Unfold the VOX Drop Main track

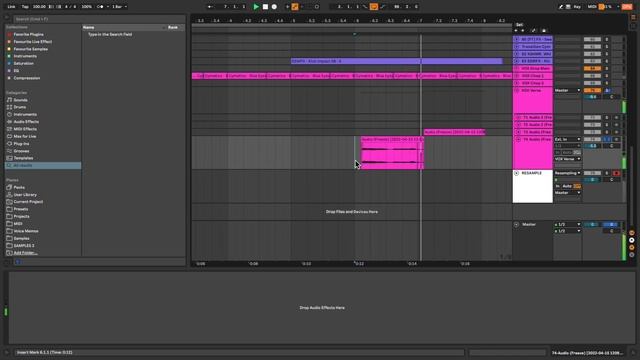[x=517, y=69]
